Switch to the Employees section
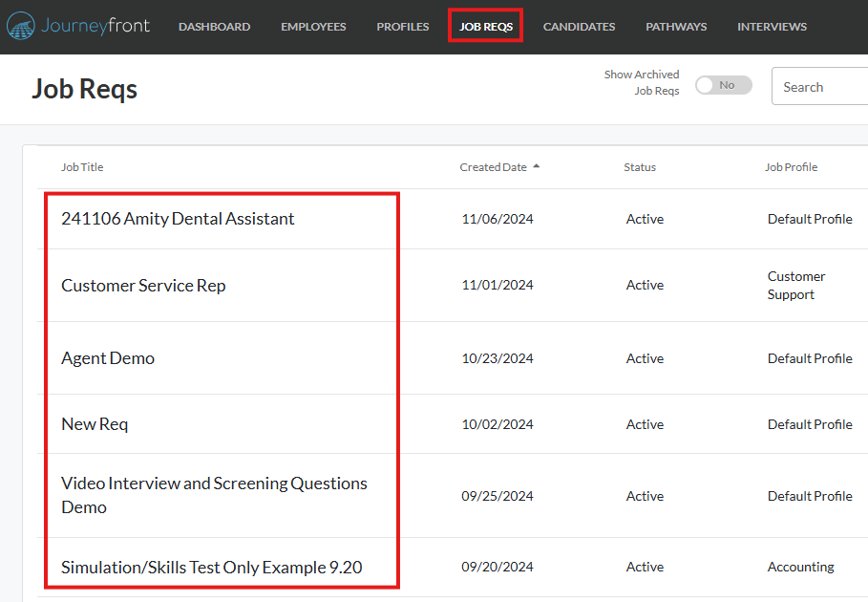 312,27
